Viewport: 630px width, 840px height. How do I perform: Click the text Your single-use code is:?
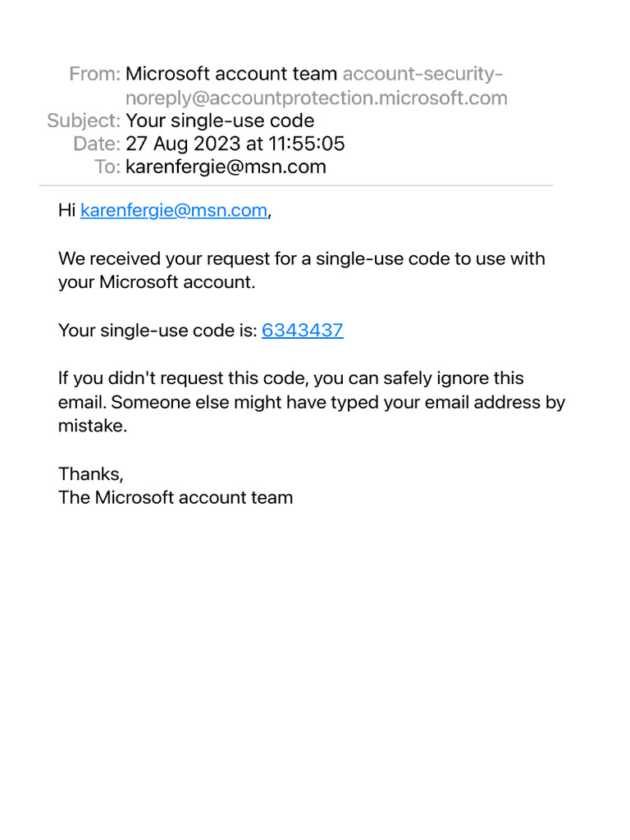[x=157, y=331]
